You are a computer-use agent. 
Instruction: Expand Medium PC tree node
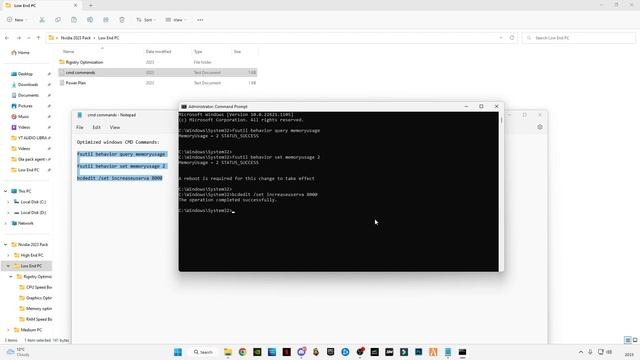click(x=8, y=329)
